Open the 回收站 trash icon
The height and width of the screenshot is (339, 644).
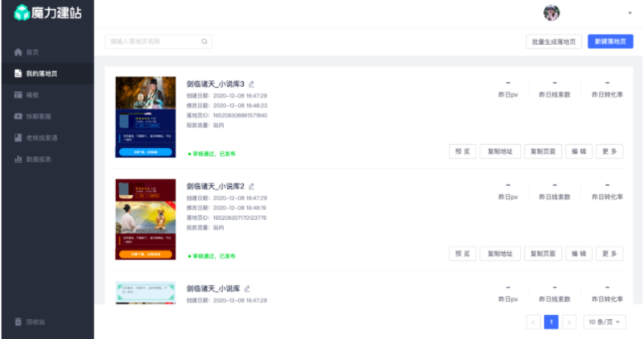18,322
